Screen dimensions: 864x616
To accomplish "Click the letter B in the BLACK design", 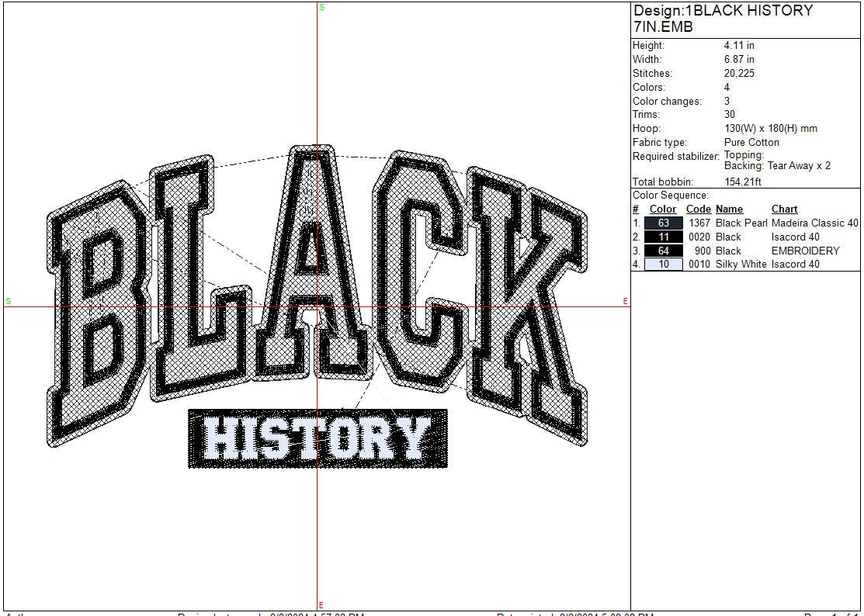I will (95, 310).
